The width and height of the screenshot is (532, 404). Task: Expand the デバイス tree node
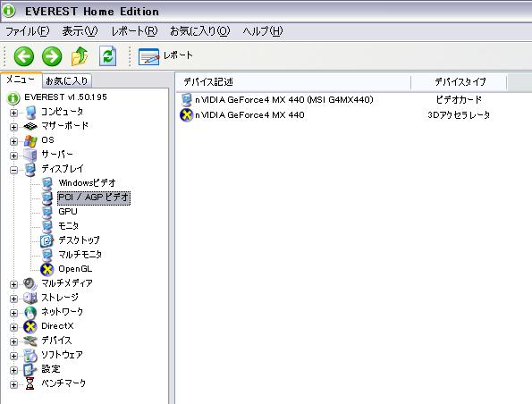tap(13, 341)
